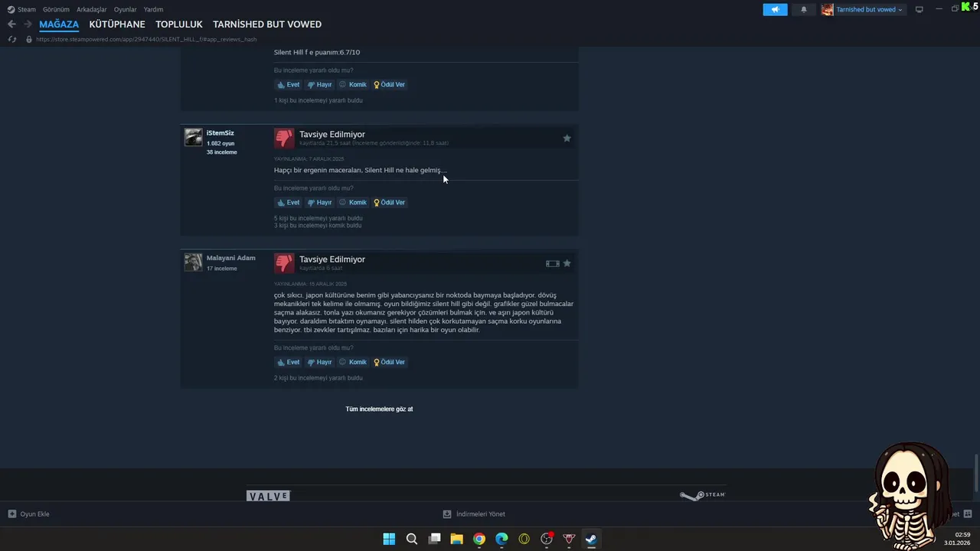Viewport: 980px width, 551px height.
Task: Mark iStemSiz's review as Komik
Action: click(x=353, y=203)
